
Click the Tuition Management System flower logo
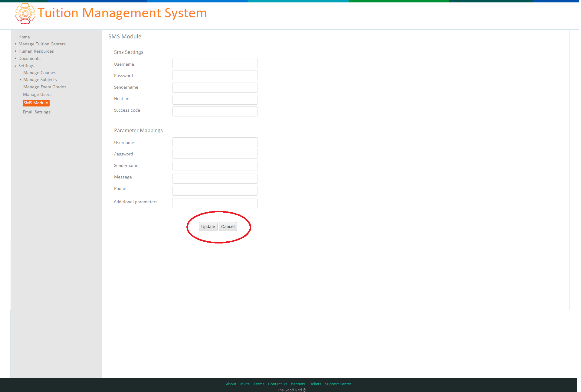(x=25, y=14)
